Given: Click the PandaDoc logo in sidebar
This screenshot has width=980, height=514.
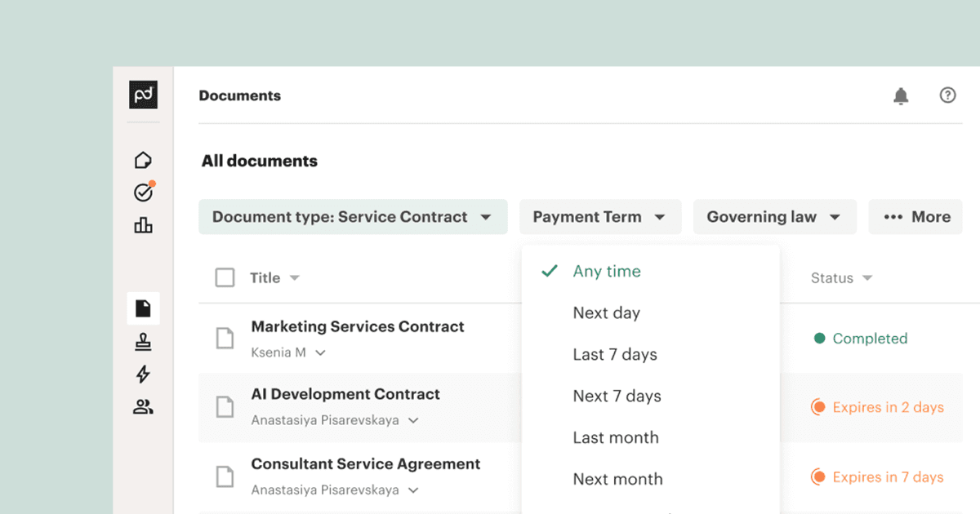Looking at the screenshot, I should [143, 95].
